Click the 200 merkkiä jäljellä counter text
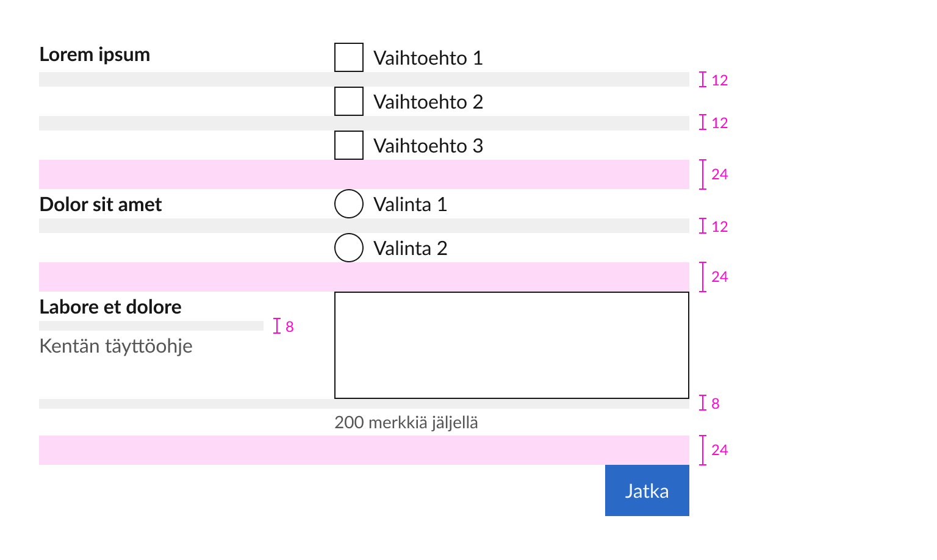This screenshot has width=937, height=560. (406, 422)
